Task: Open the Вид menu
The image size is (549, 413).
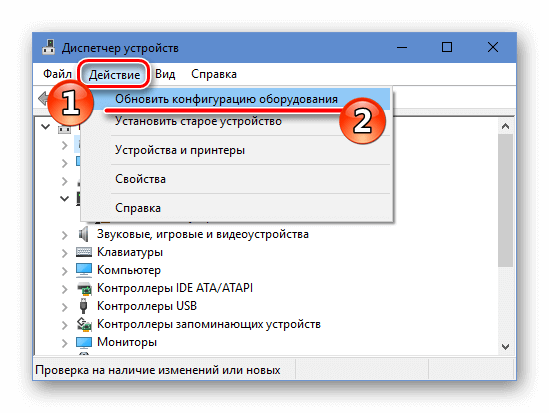Action: pyautogui.click(x=165, y=74)
